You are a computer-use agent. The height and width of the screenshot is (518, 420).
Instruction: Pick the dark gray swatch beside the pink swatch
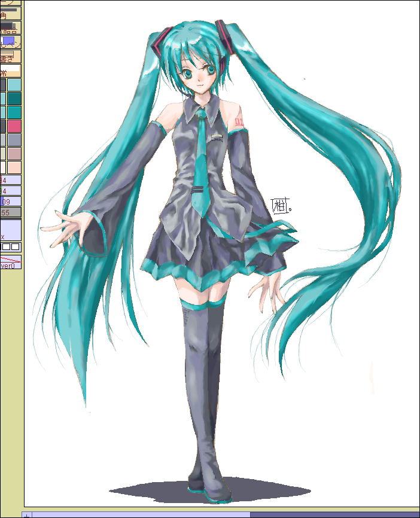3,126
